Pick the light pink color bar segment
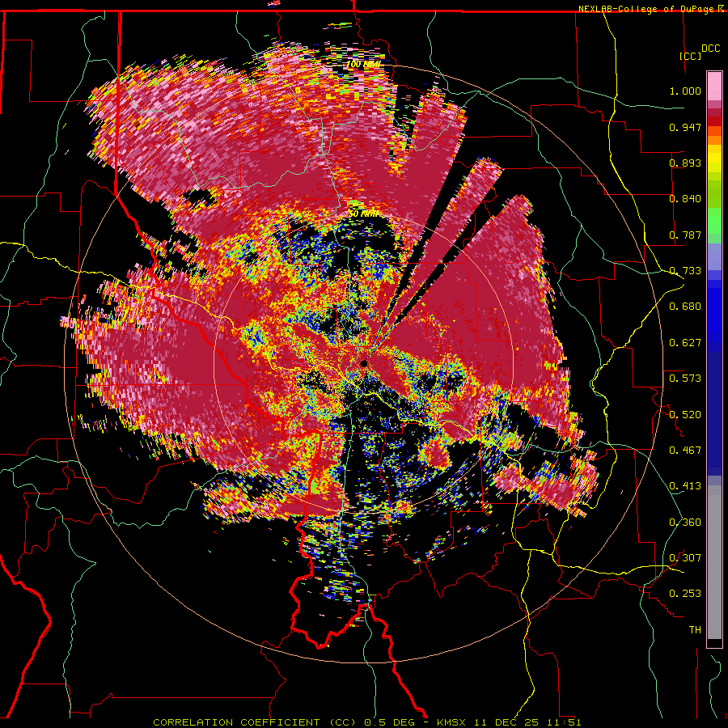 point(714,86)
